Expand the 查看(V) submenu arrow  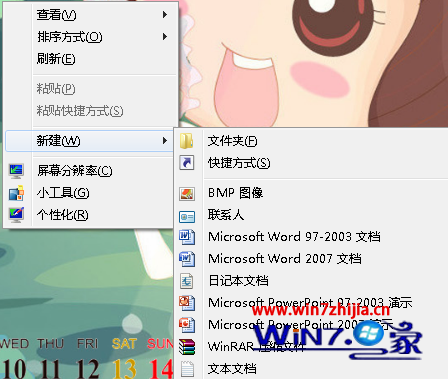[x=165, y=15]
